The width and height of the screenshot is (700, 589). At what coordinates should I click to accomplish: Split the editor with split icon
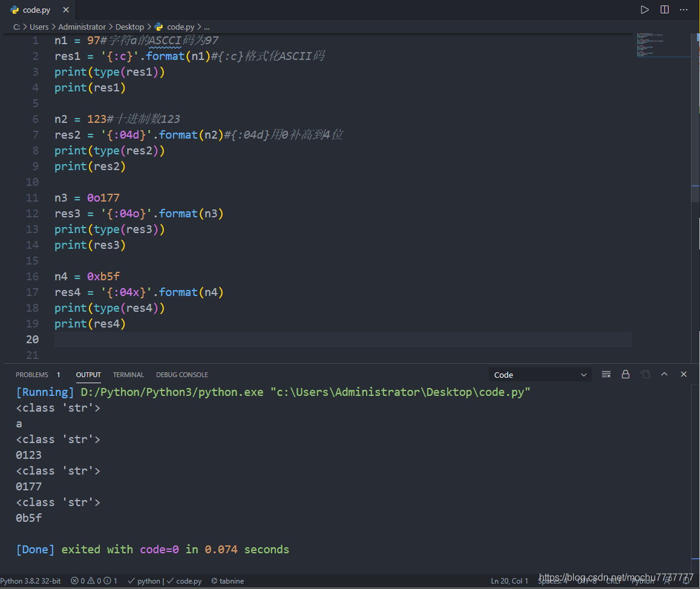click(x=664, y=10)
